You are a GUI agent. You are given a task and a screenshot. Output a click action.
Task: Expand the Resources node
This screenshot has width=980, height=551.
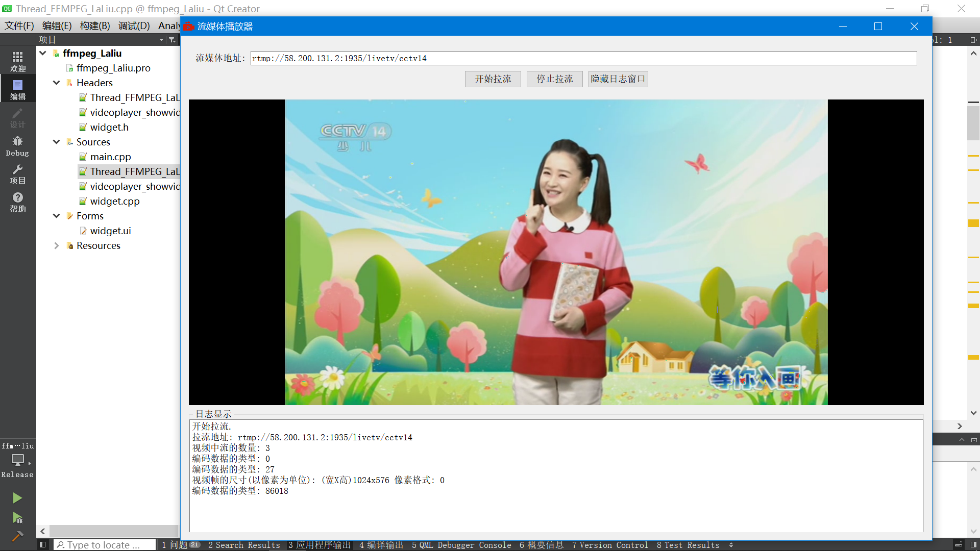[57, 245]
